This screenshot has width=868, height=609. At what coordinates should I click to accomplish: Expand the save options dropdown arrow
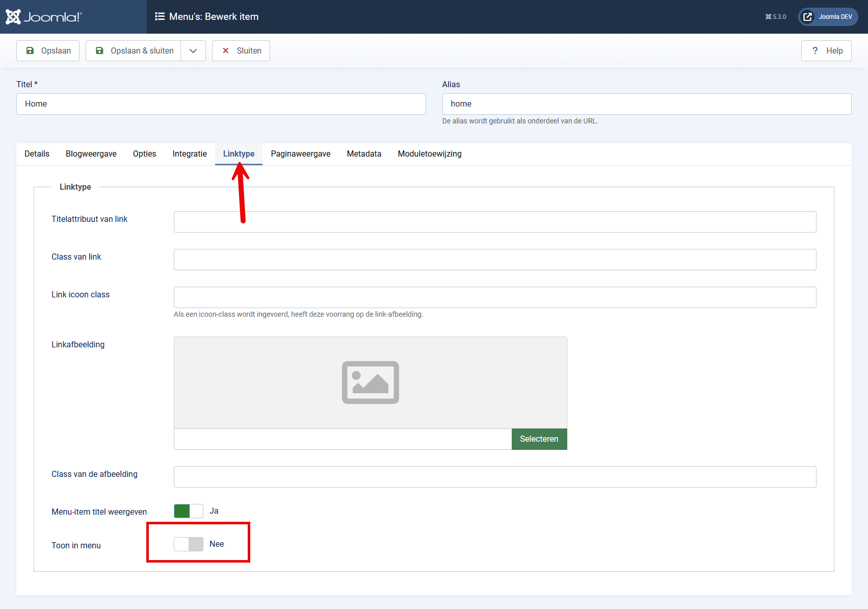pyautogui.click(x=193, y=50)
